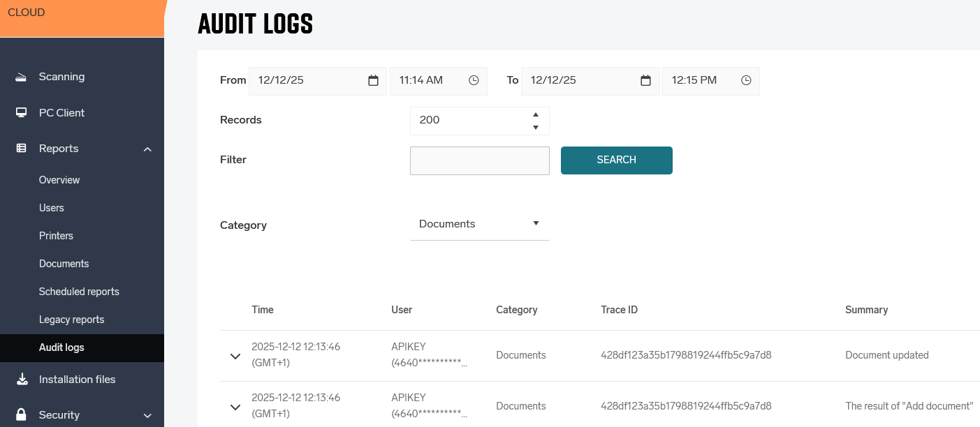
Task: Collapse the Reports menu chevron
Action: (147, 149)
